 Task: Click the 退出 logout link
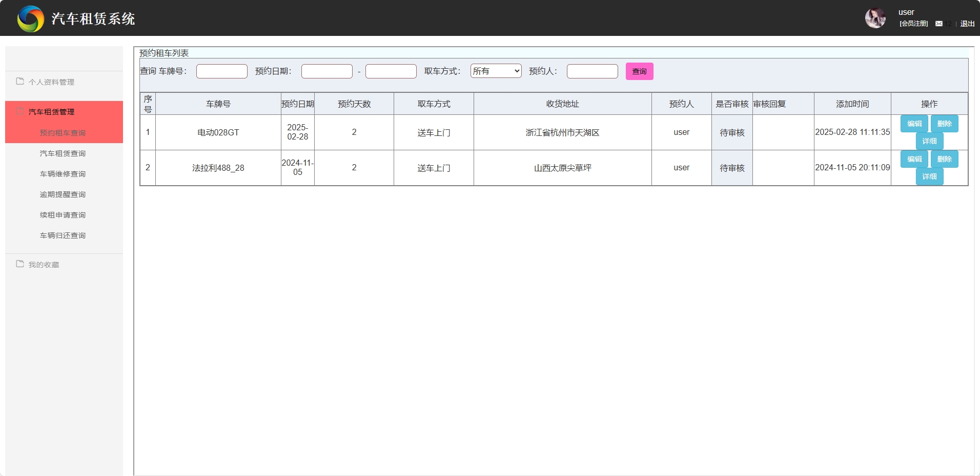point(967,24)
